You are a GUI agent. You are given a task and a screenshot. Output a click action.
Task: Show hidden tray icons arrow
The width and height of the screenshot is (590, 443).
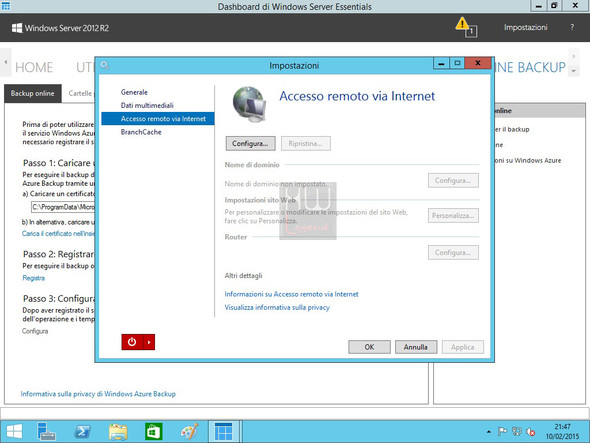pos(488,432)
